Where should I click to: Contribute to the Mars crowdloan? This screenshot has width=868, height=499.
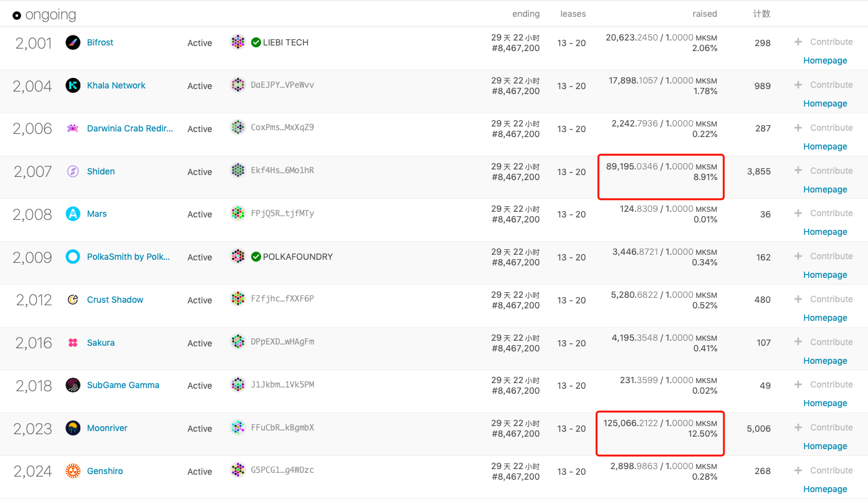pos(823,213)
